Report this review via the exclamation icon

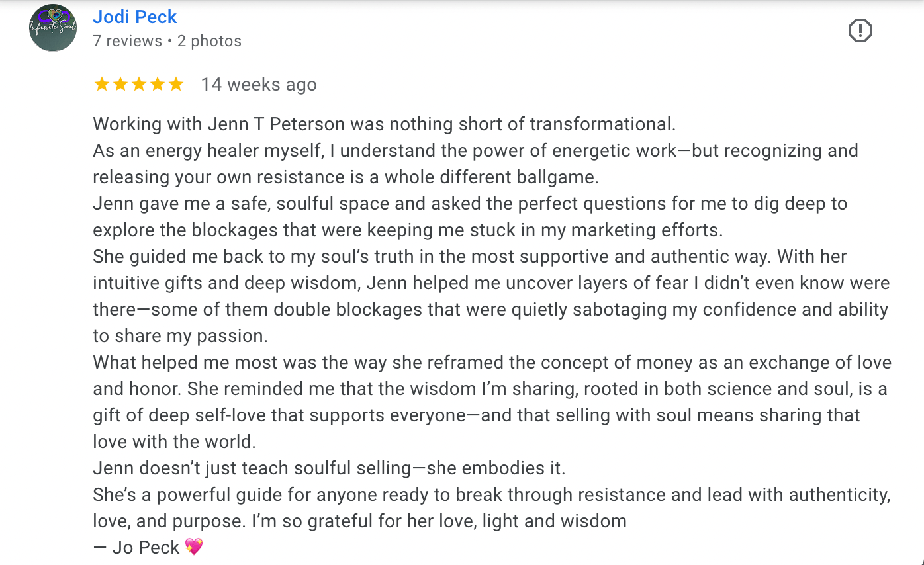click(860, 30)
